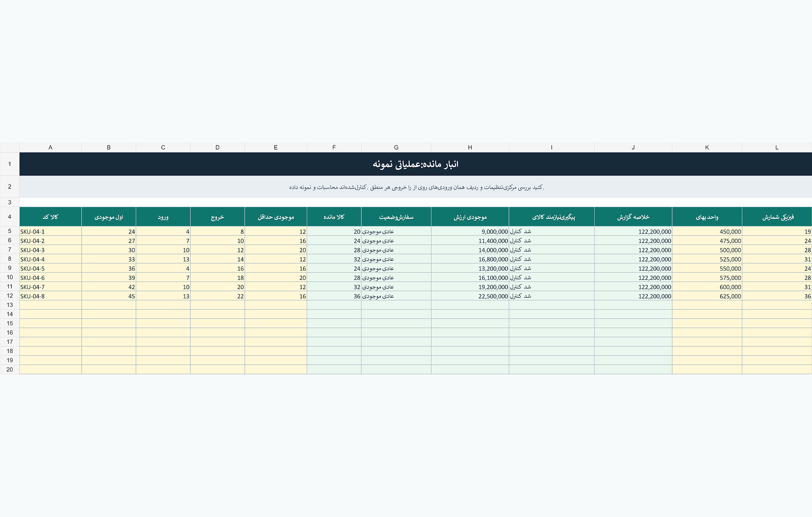
Task: Select cell containing SKU-04-8
Action: click(50, 296)
